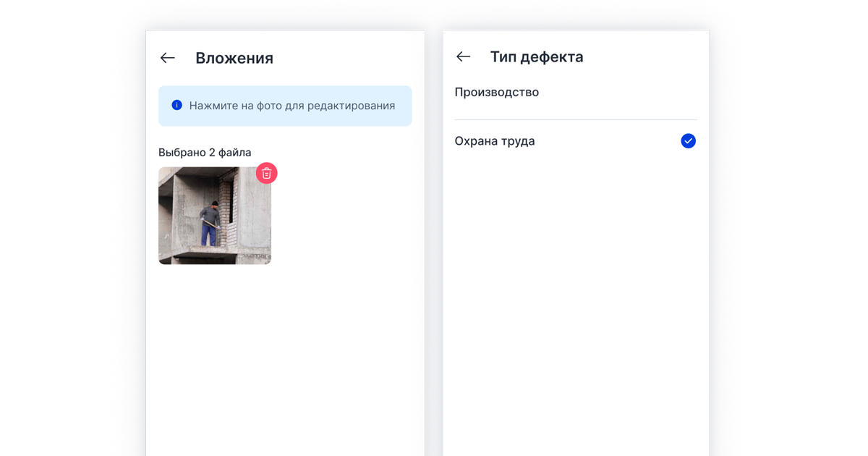Click the Вложения screen title

pos(234,58)
